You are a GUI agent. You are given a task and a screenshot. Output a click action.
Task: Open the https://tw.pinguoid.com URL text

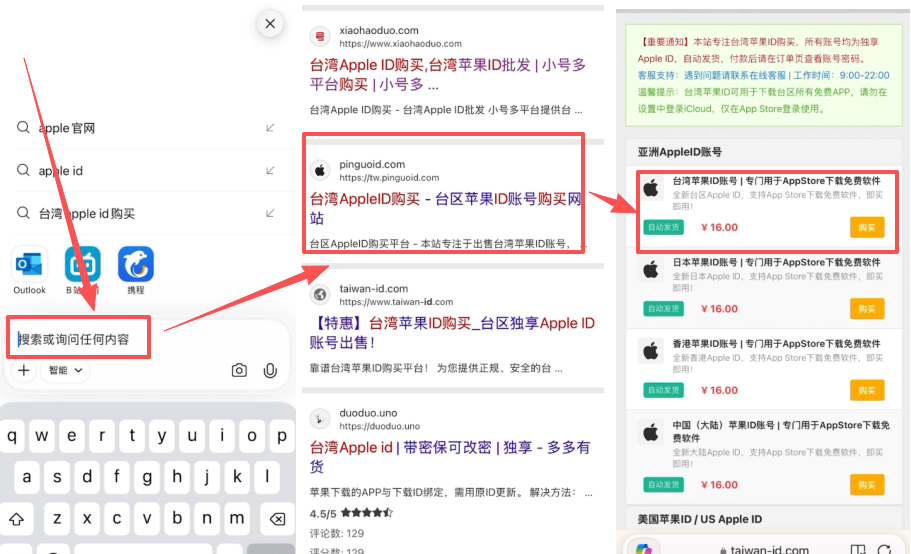389,178
